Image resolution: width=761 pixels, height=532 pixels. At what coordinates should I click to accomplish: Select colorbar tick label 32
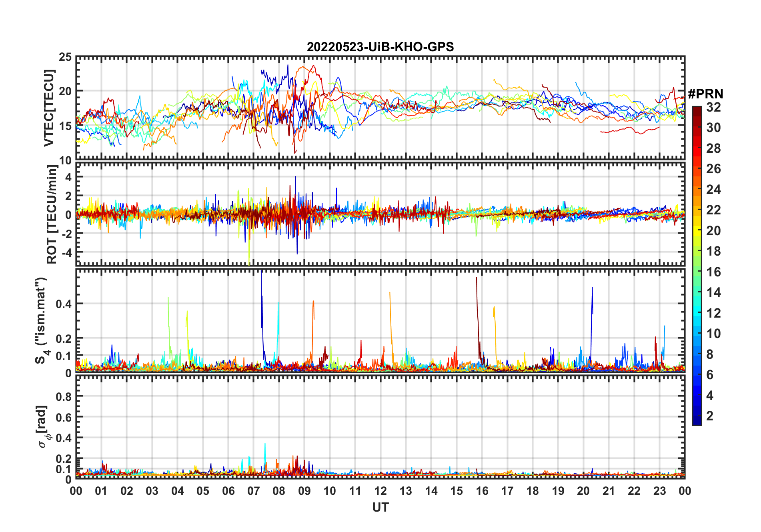coord(713,107)
